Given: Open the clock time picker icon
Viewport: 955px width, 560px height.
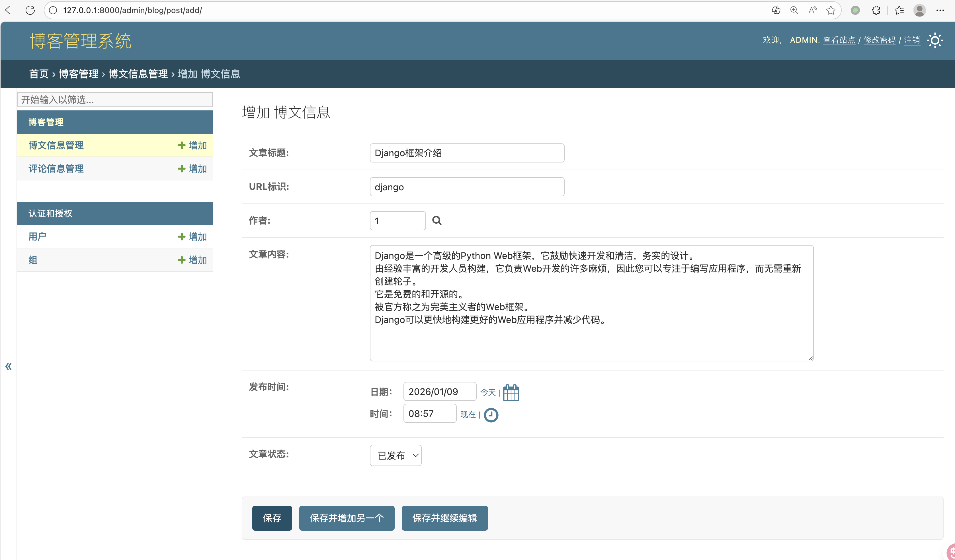Looking at the screenshot, I should [x=491, y=415].
